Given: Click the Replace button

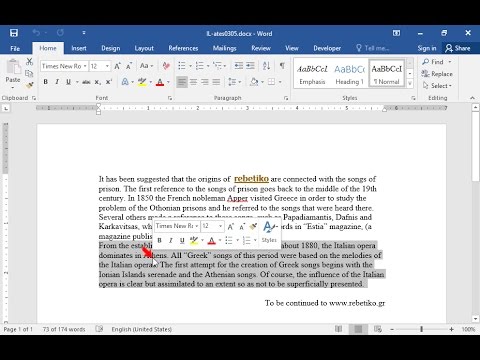Looking at the screenshot, I should 437,74.
